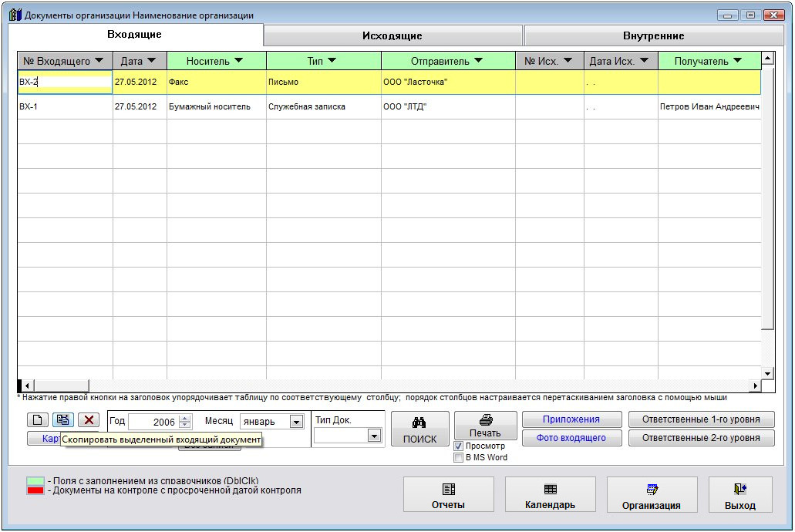Open the Получатель column header dropdown
Viewport: 795px width, 532px height.
coord(738,61)
